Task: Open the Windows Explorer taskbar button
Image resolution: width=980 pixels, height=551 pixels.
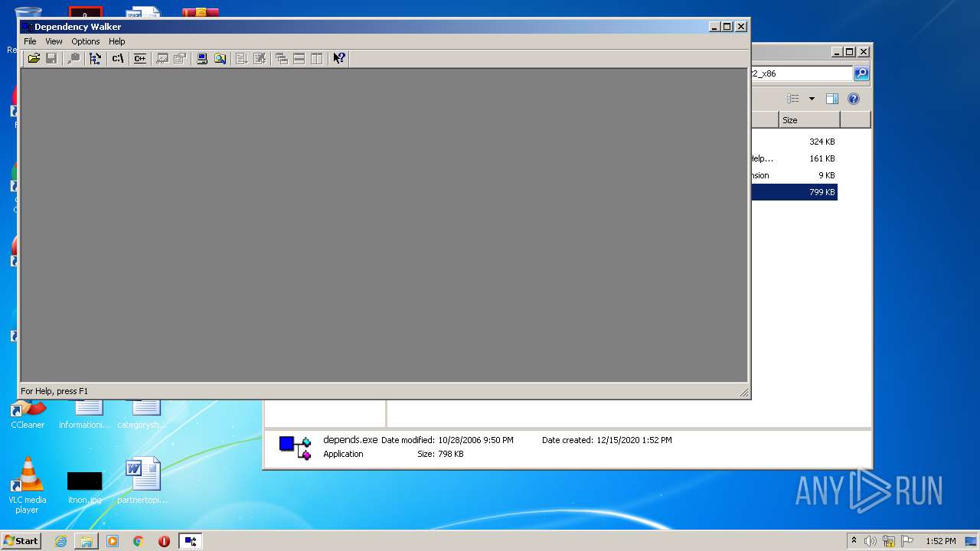Action: 87,541
